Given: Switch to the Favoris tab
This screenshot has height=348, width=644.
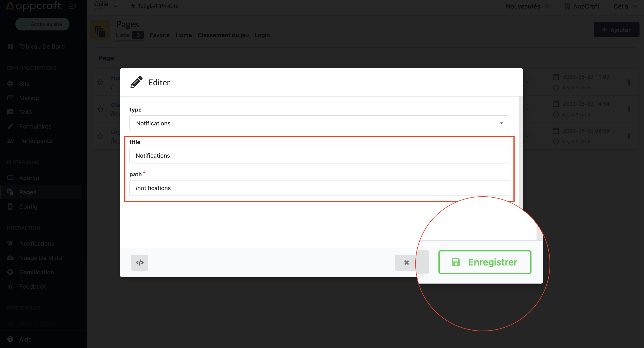Looking at the screenshot, I should pos(159,35).
